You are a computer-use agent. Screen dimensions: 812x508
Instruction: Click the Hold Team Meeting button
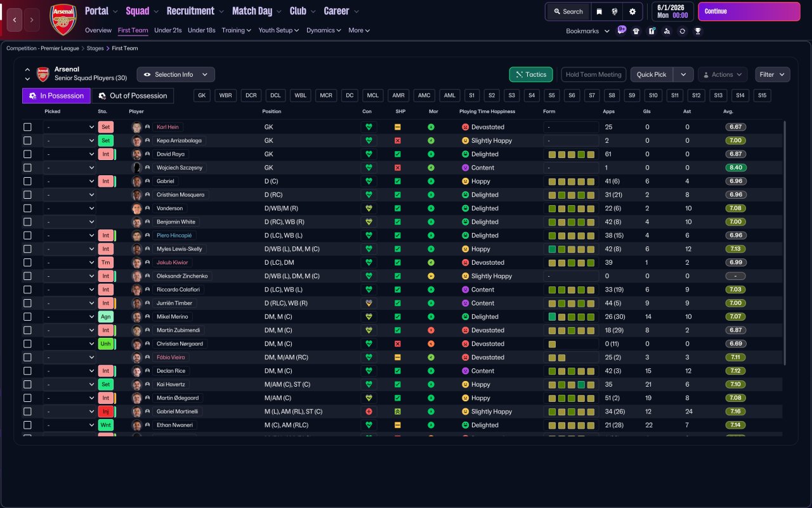point(594,74)
